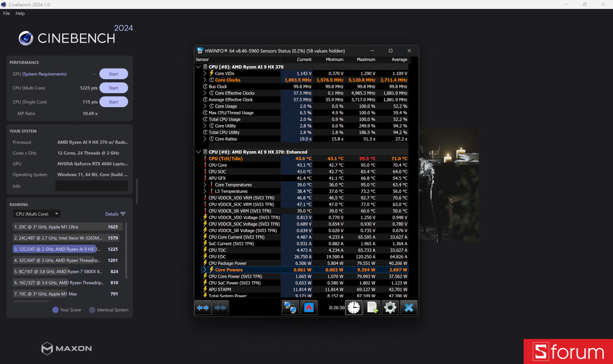Image resolution: width=613 pixels, height=364 pixels.
Task: Collapse the AMD Ryzen Enhanced sensor section
Action: click(198, 152)
